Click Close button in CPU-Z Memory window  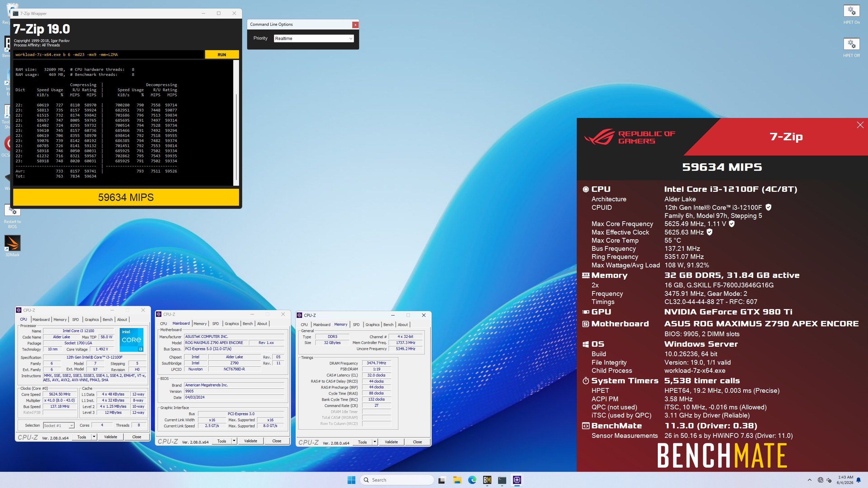(x=417, y=442)
